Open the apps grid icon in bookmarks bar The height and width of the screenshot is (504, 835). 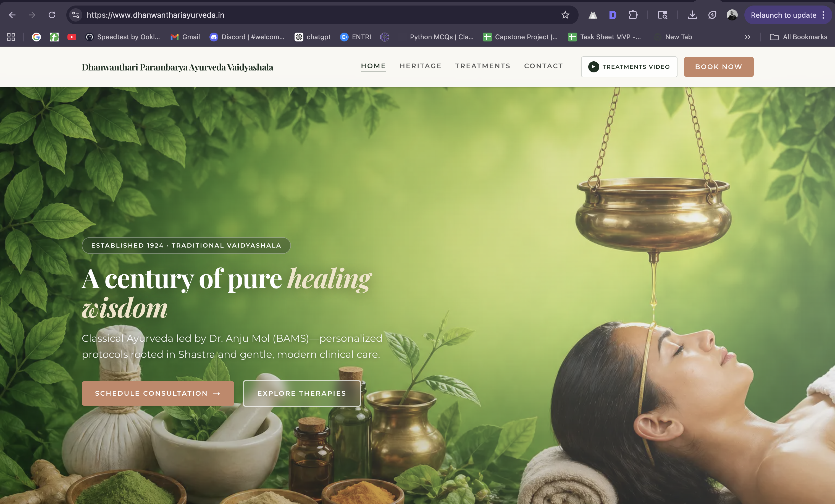[11, 37]
